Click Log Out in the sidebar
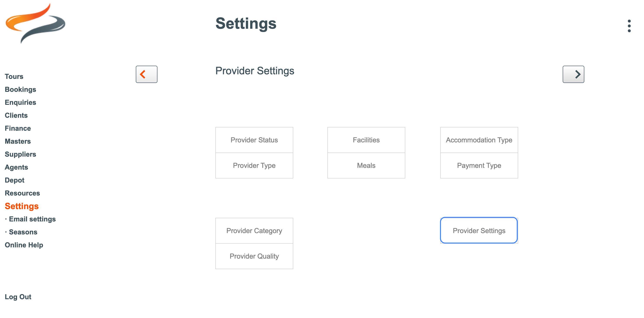The height and width of the screenshot is (318, 644). [x=18, y=297]
